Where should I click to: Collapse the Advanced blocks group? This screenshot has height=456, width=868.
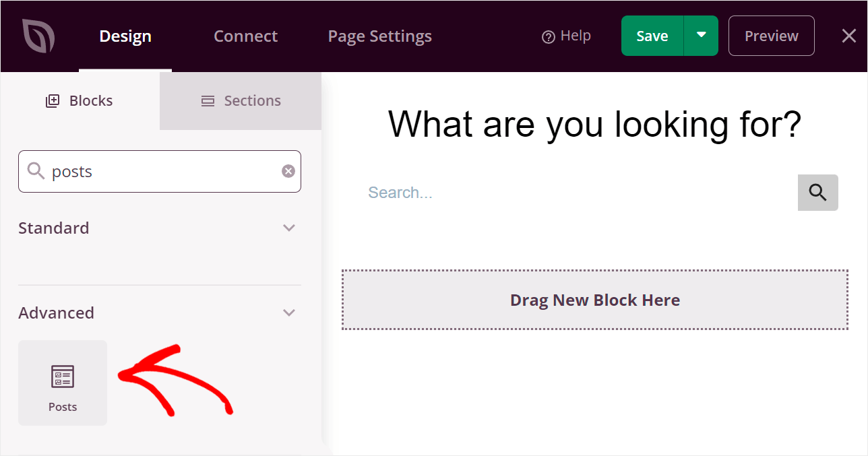[289, 313]
